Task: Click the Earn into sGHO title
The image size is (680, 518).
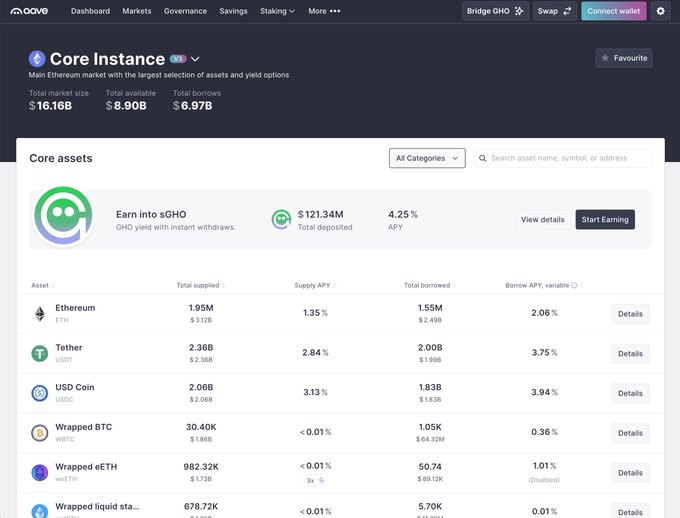Action: pyautogui.click(x=151, y=214)
